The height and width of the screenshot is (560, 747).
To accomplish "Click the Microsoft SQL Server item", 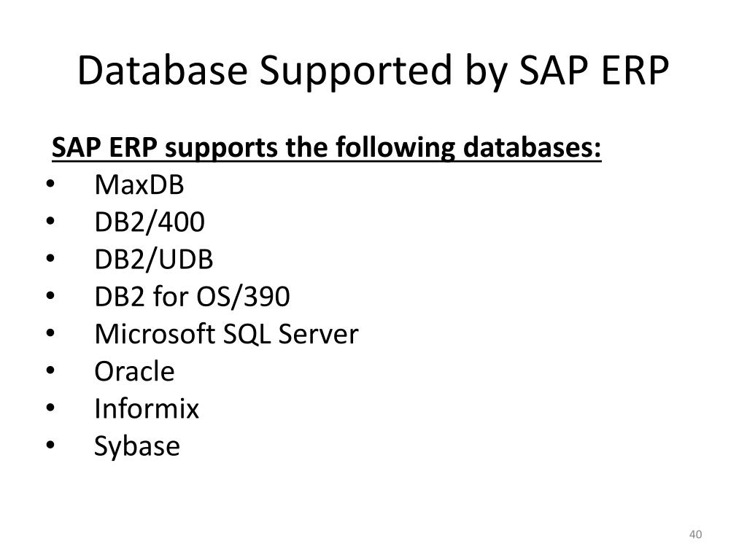I will click(226, 333).
